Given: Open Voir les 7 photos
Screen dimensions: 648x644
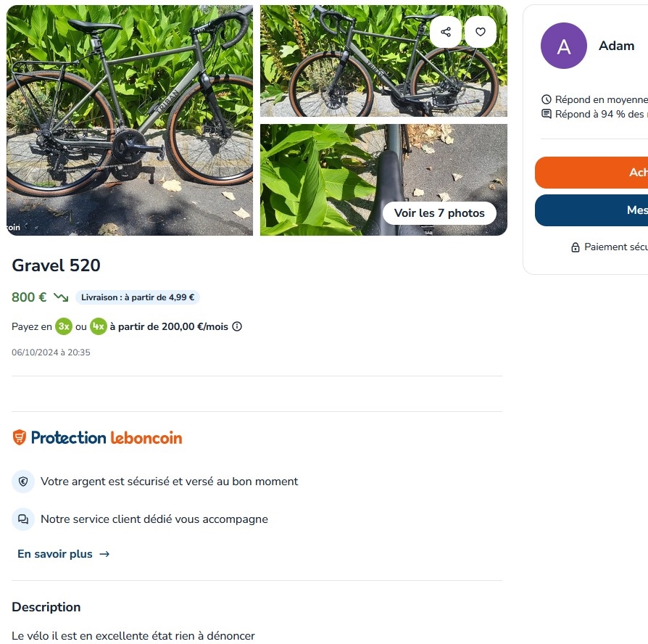Looking at the screenshot, I should pos(439,213).
